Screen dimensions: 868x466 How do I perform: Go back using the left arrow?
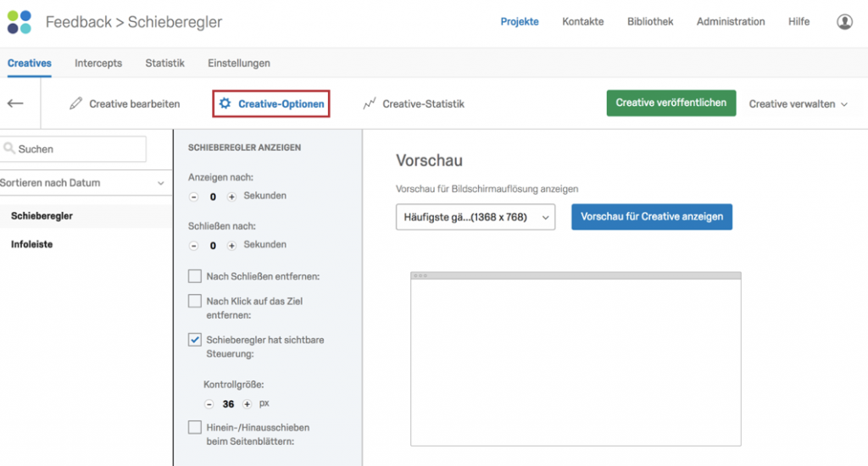click(15, 103)
